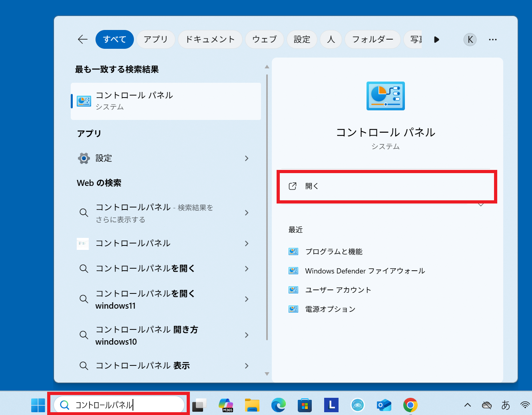Open the Microsoft Store taskbar icon
Viewport: 532px width, 415px height.
click(305, 405)
